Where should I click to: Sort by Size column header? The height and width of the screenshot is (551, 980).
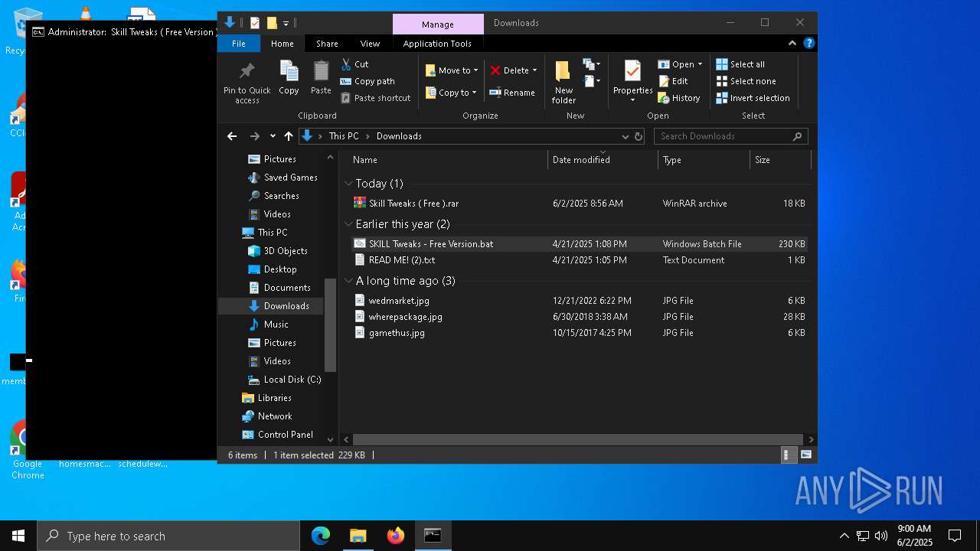780,160
